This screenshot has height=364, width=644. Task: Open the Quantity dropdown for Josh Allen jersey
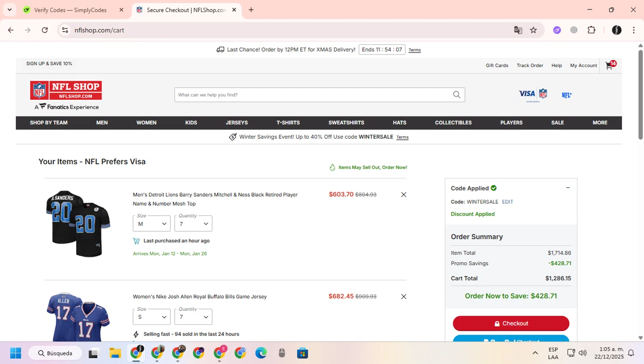coord(193,317)
